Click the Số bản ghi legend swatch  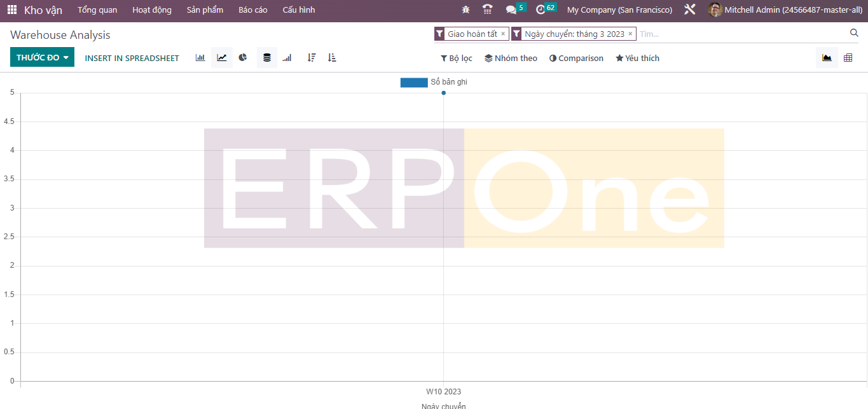tap(414, 83)
